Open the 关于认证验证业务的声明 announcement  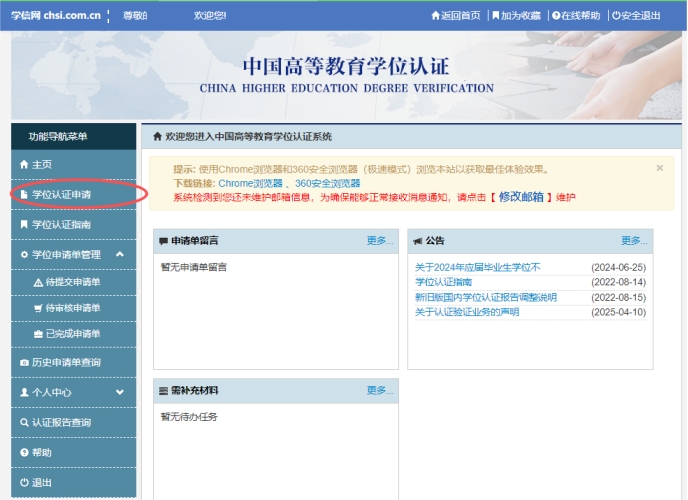467,312
